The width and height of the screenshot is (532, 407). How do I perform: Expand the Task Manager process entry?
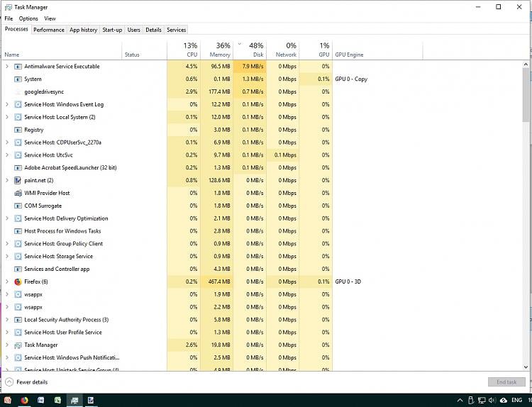click(7, 345)
